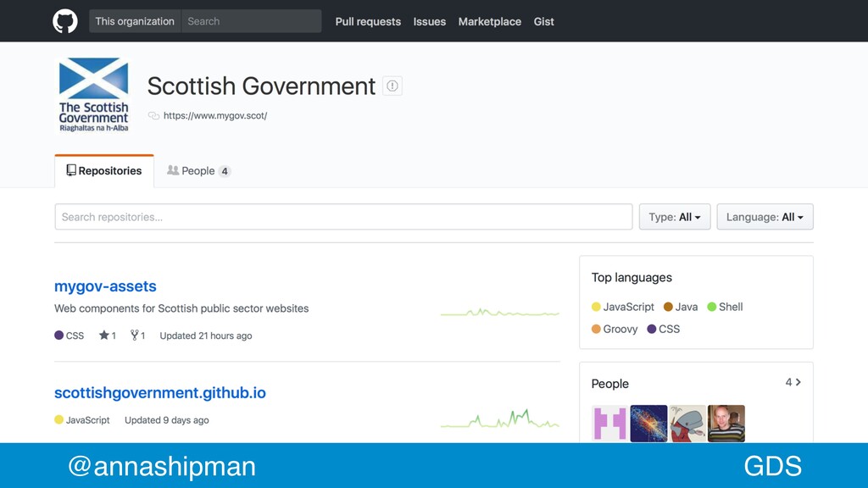Viewport: 868px width, 488px height.
Task: Open the Language: All dropdown
Action: pyautogui.click(x=765, y=217)
